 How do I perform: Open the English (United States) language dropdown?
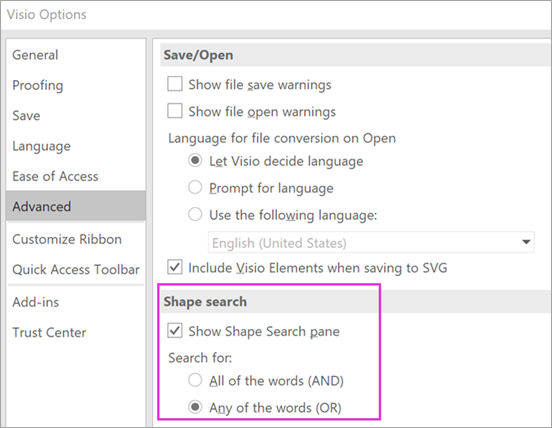(371, 242)
